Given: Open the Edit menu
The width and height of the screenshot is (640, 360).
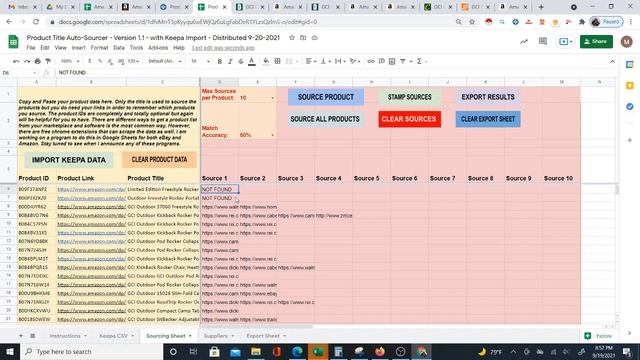Looking at the screenshot, I should click(x=45, y=48).
